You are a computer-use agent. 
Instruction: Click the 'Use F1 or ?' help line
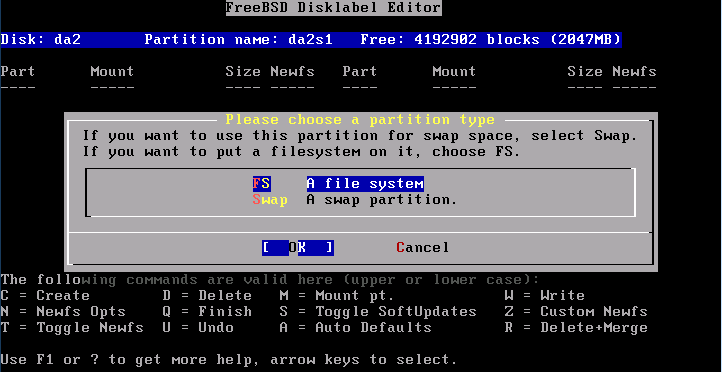coord(229,360)
